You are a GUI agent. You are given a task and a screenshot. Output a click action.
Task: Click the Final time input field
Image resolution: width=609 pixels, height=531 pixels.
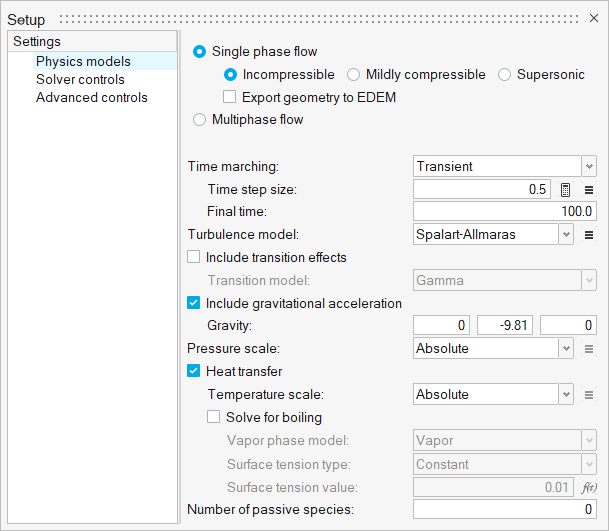tap(505, 212)
